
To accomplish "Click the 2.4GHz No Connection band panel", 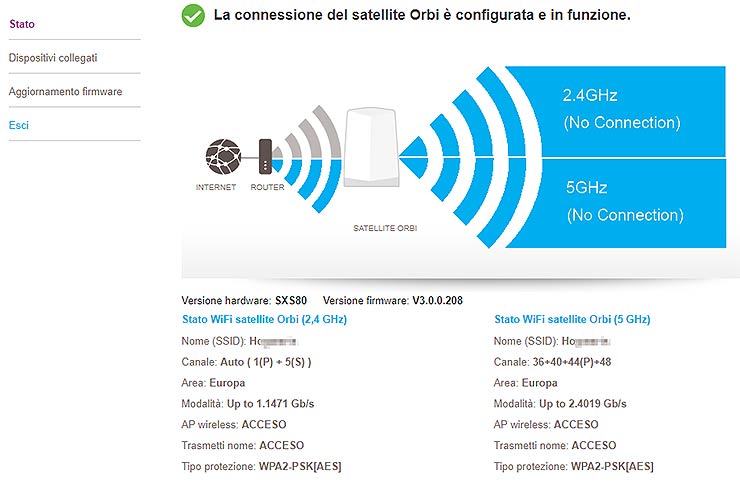I will click(x=622, y=108).
